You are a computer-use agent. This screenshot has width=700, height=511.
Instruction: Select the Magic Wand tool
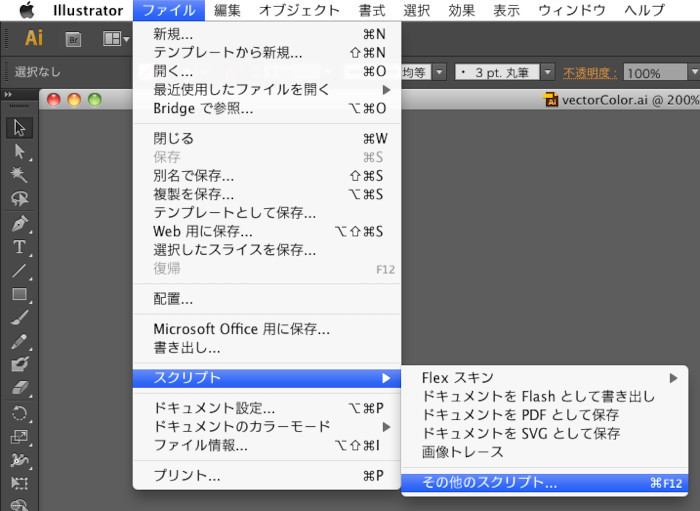point(20,175)
